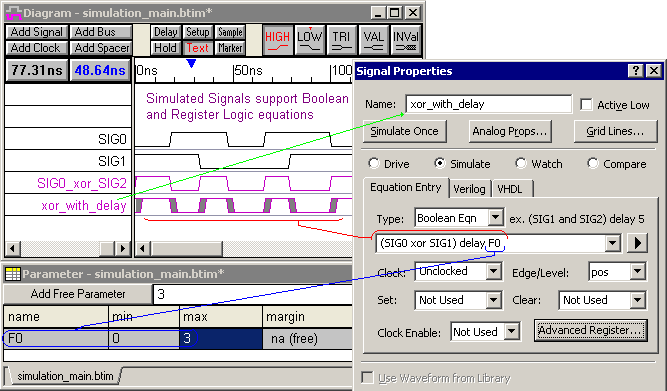This screenshot has height=391, width=667.
Task: Open the Type Boolean Eqn dropdown
Action: click(495, 218)
